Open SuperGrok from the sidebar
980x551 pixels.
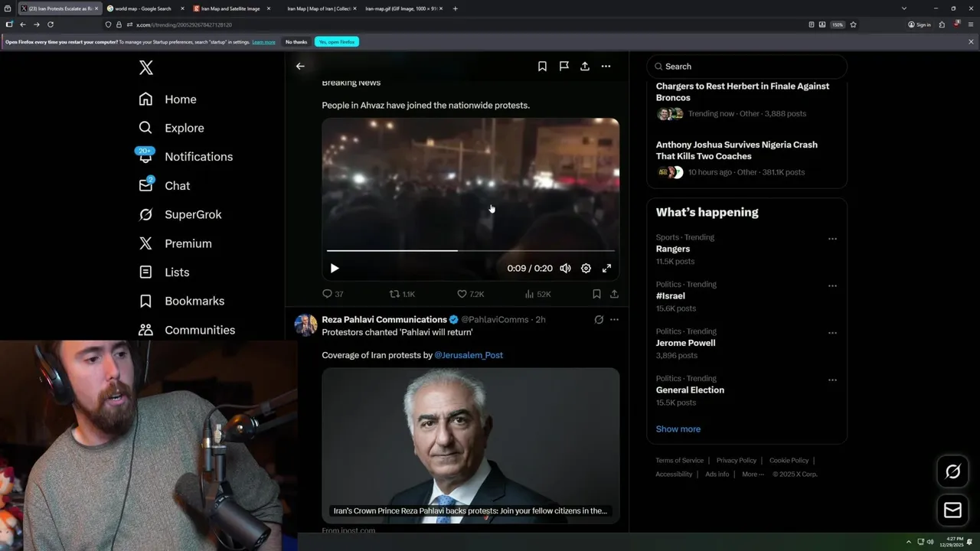point(180,215)
